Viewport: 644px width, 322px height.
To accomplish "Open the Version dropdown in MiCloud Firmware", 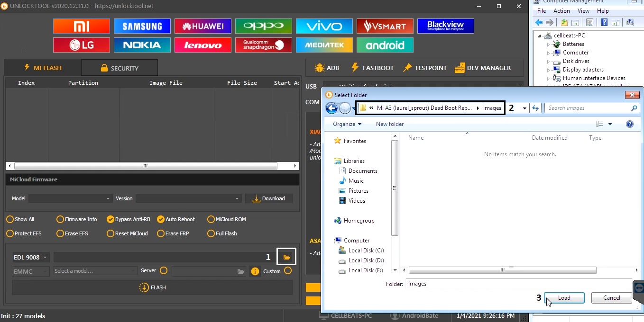I will (x=189, y=198).
